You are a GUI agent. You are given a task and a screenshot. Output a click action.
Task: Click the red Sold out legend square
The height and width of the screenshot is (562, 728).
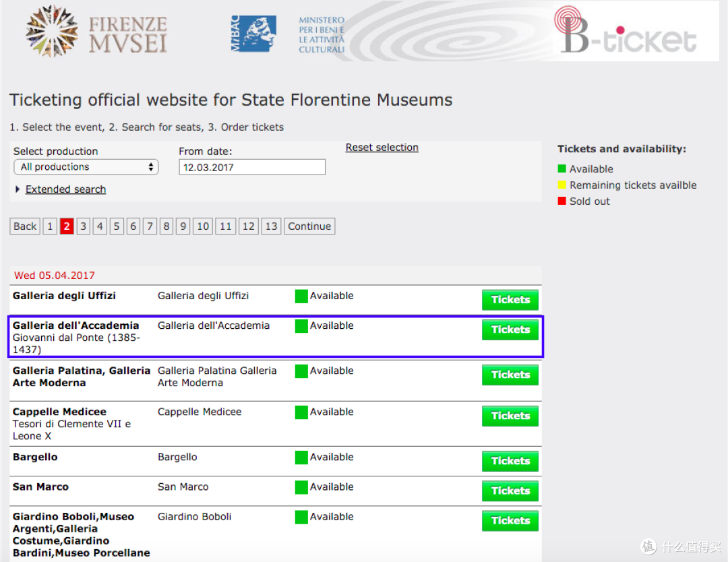click(x=562, y=201)
